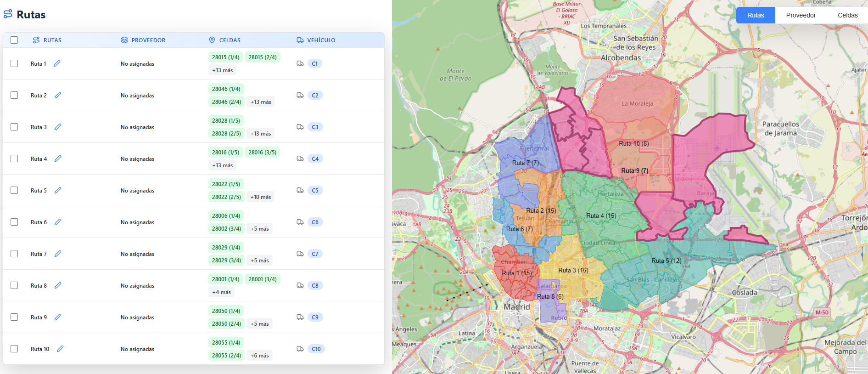
Task: Switch to the Proveedor map tab
Action: [801, 15]
